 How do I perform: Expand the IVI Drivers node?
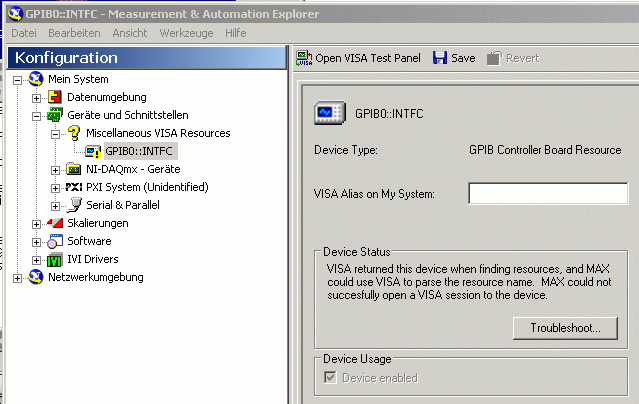(x=36, y=260)
